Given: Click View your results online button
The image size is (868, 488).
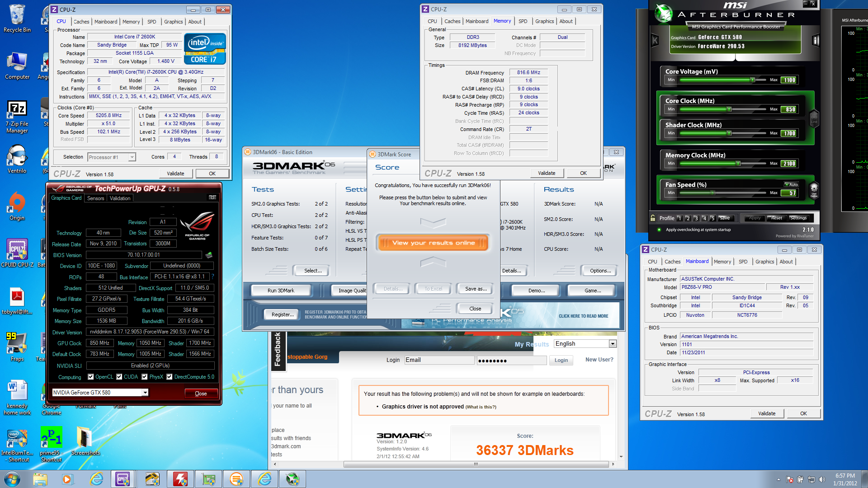Looking at the screenshot, I should click(433, 243).
